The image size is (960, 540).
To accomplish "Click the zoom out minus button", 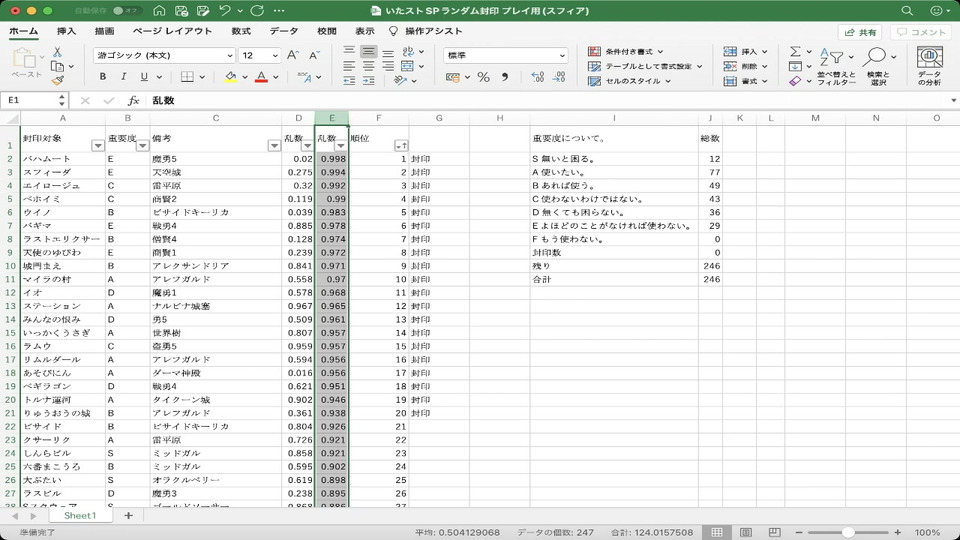I will pos(799,532).
